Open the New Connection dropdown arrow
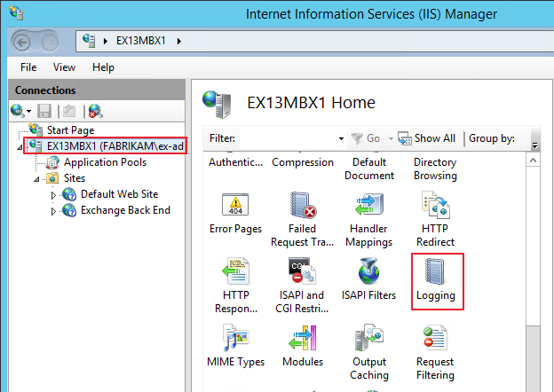Image resolution: width=554 pixels, height=392 pixels. (29, 112)
